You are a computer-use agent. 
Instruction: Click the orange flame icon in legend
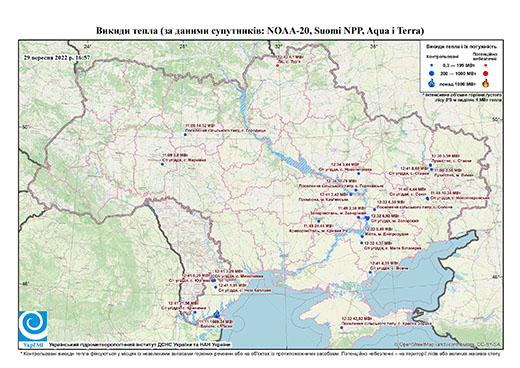[x=486, y=83]
